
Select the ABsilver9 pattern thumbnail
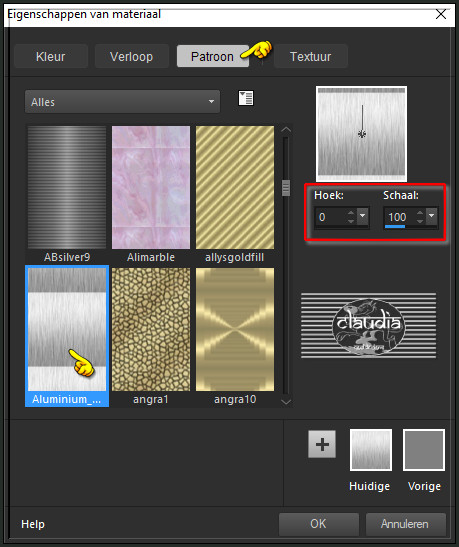point(67,187)
